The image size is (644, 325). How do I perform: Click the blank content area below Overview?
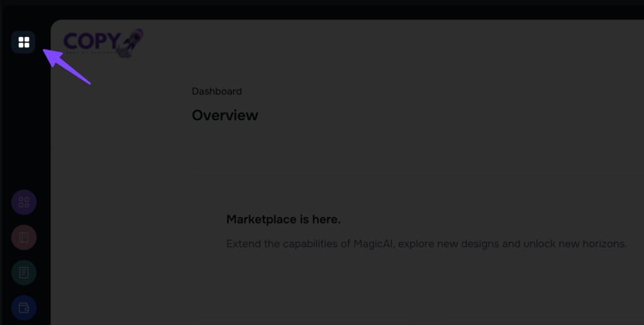point(377,163)
